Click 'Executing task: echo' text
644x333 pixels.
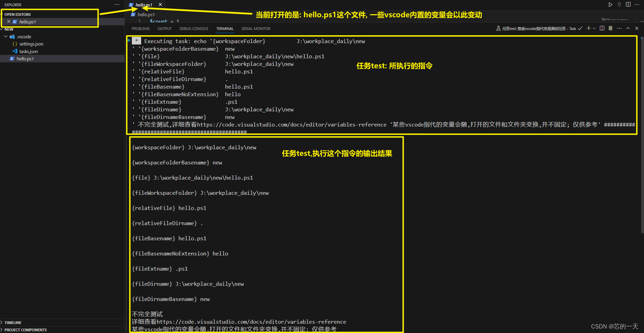coord(175,41)
